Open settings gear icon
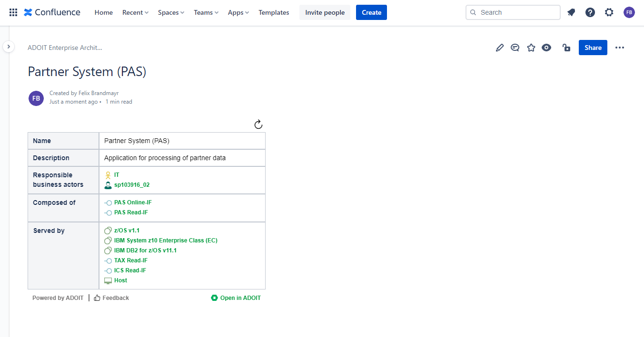Image resolution: width=644 pixels, height=337 pixels. (609, 12)
